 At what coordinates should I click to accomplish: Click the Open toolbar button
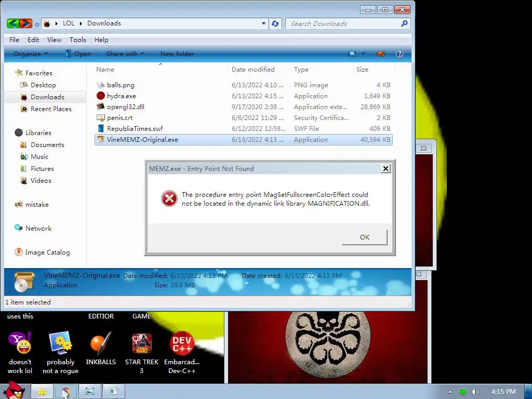coord(78,54)
